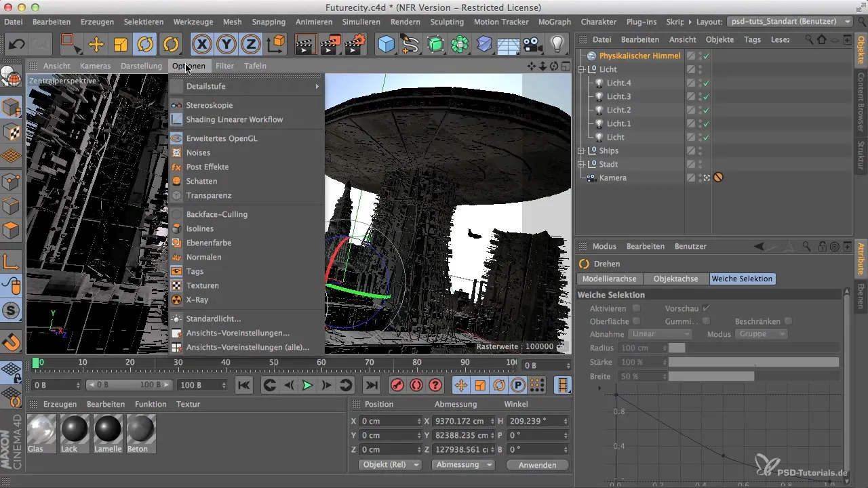
Task: Click the record keyframe button
Action: pyautogui.click(x=397, y=385)
